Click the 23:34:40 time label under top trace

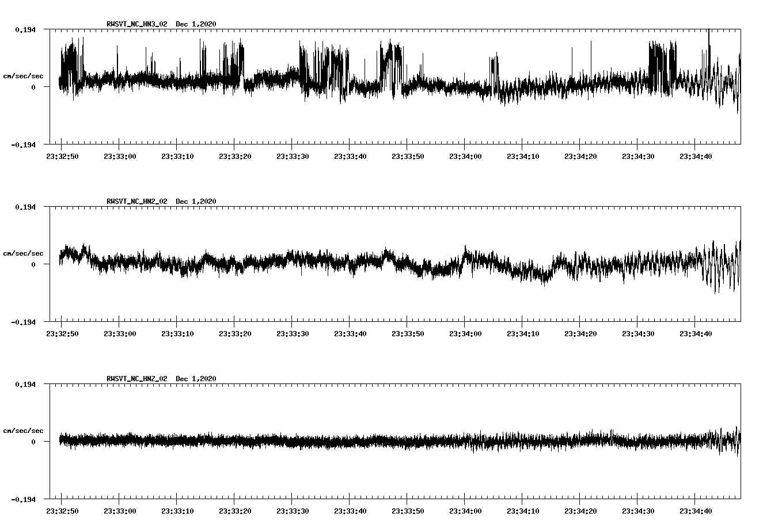697,154
